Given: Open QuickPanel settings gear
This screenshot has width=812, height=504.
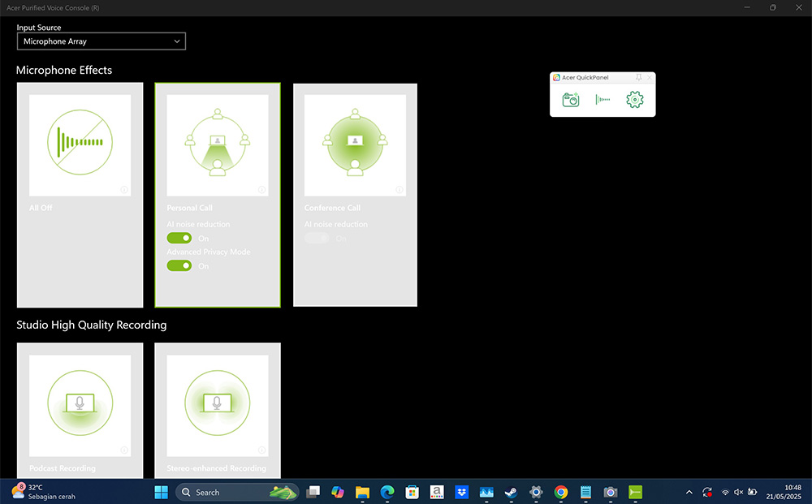Looking at the screenshot, I should pyautogui.click(x=635, y=99).
